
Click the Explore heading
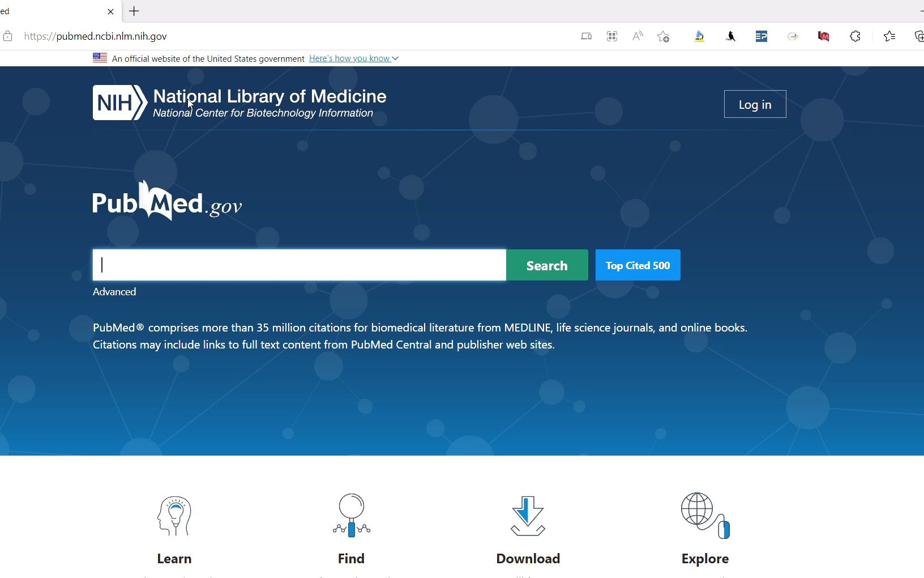click(705, 559)
